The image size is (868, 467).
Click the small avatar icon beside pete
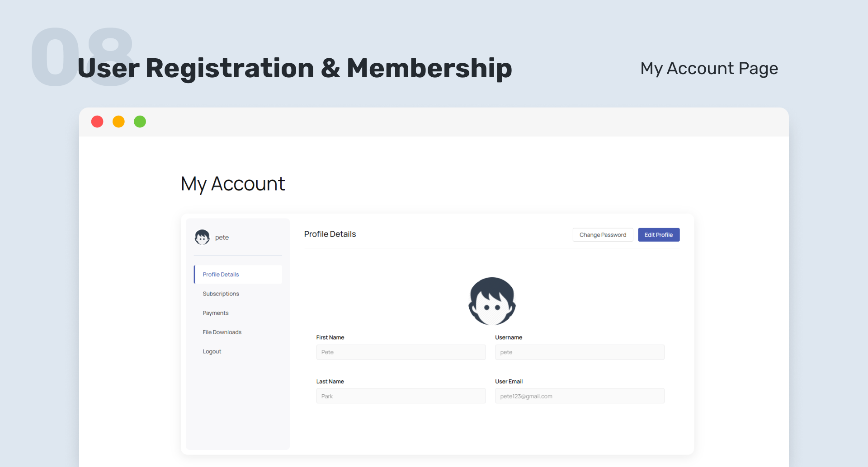pyautogui.click(x=202, y=237)
